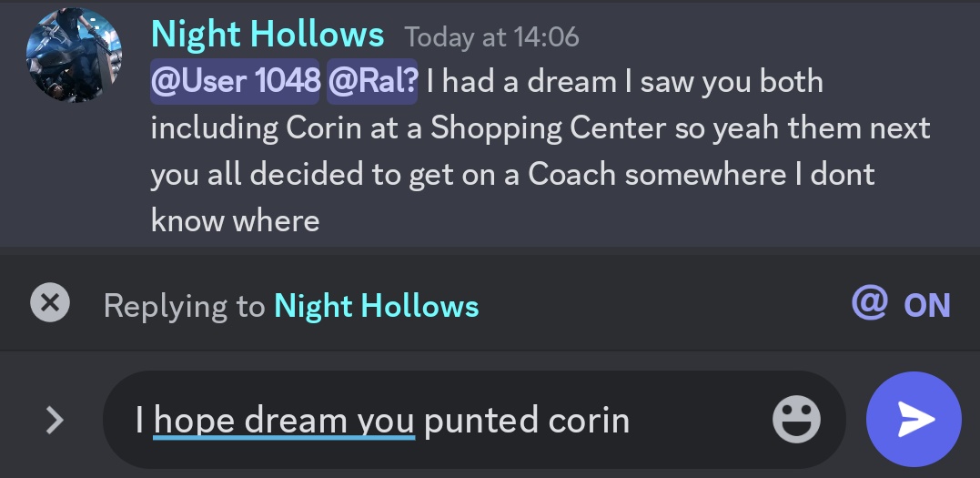Click the "Today at 14:06" timestamp

click(x=491, y=37)
